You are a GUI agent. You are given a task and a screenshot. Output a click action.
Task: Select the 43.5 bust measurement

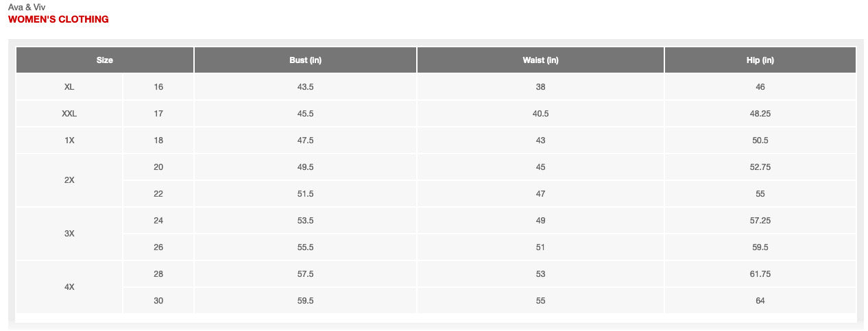click(x=305, y=87)
